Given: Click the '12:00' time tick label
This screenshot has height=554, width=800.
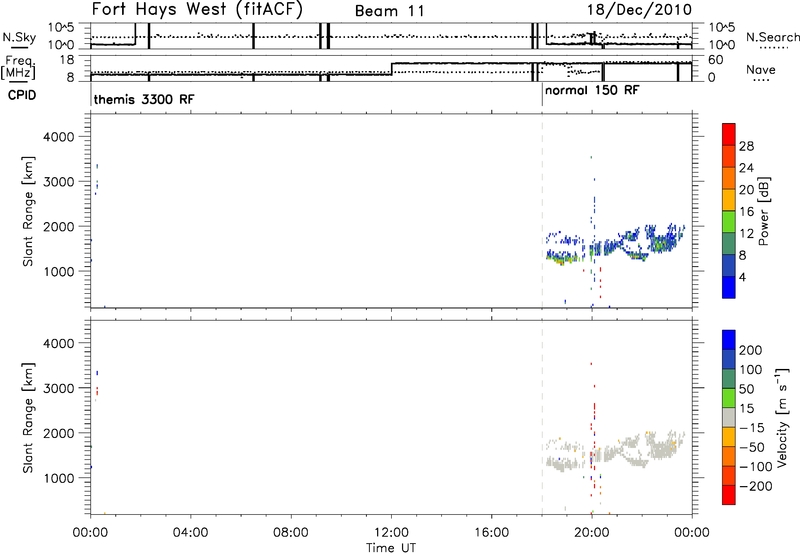Looking at the screenshot, I should coord(391,533).
